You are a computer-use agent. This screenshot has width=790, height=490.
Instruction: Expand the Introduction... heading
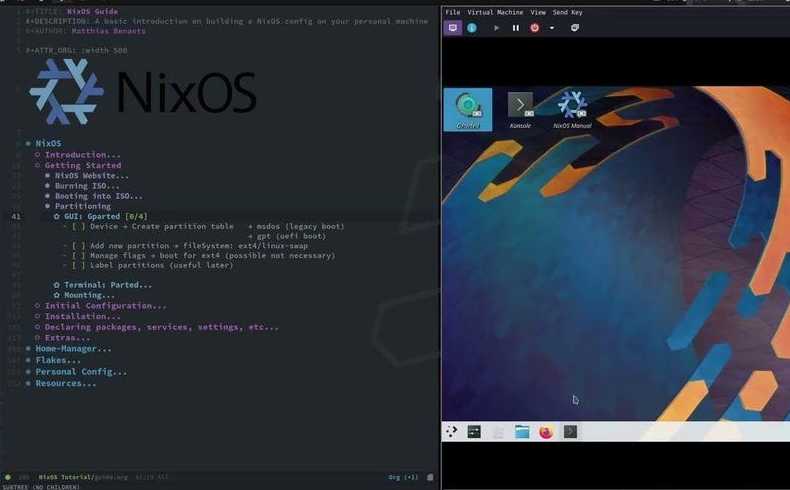83,155
